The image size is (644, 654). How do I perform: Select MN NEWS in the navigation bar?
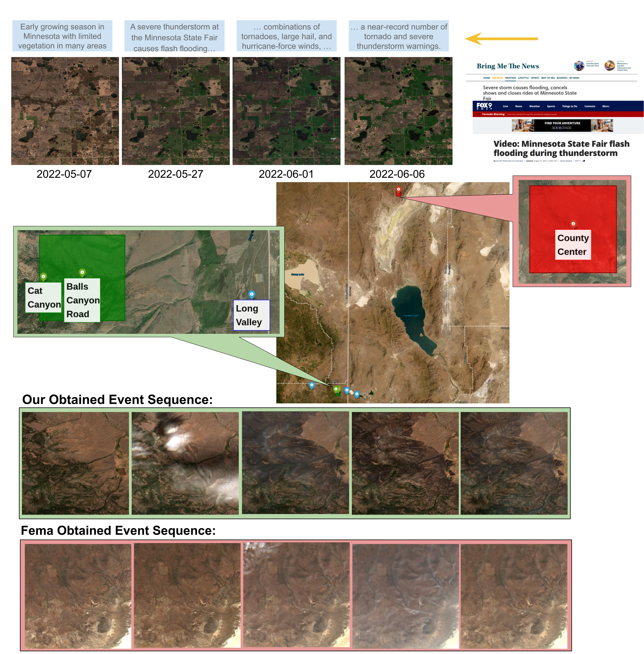(x=497, y=78)
